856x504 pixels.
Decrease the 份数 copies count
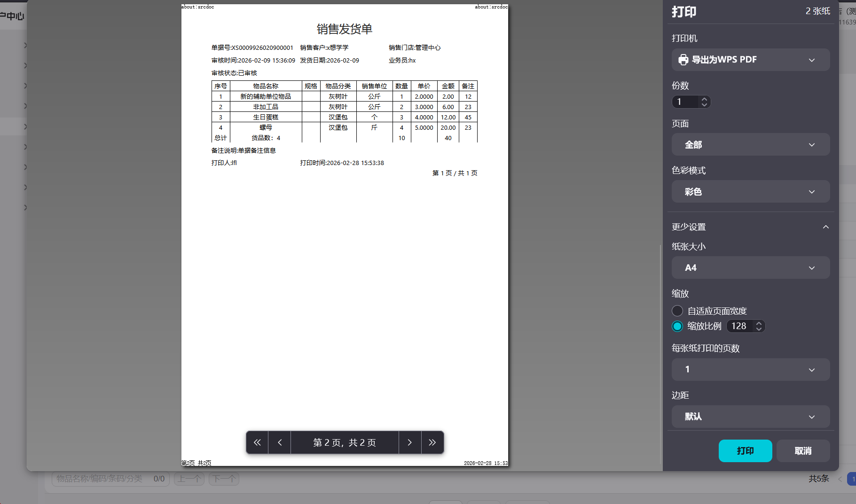pos(704,104)
